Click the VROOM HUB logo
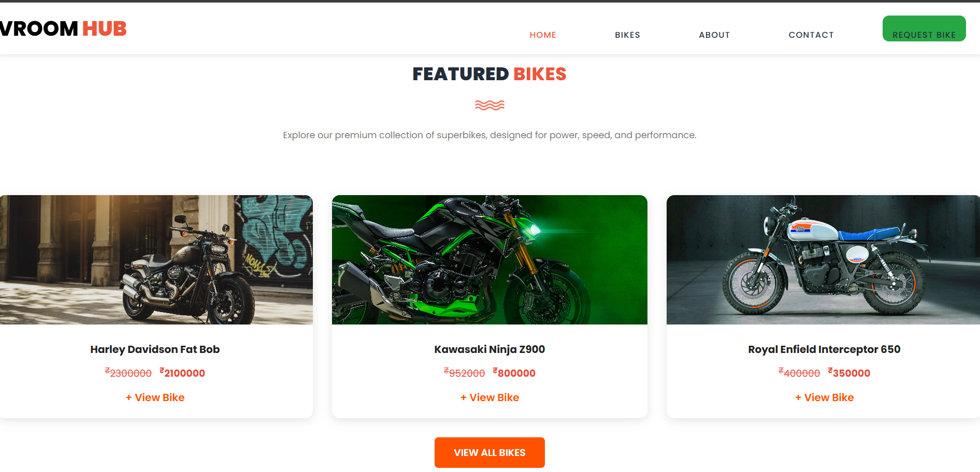 (x=63, y=28)
